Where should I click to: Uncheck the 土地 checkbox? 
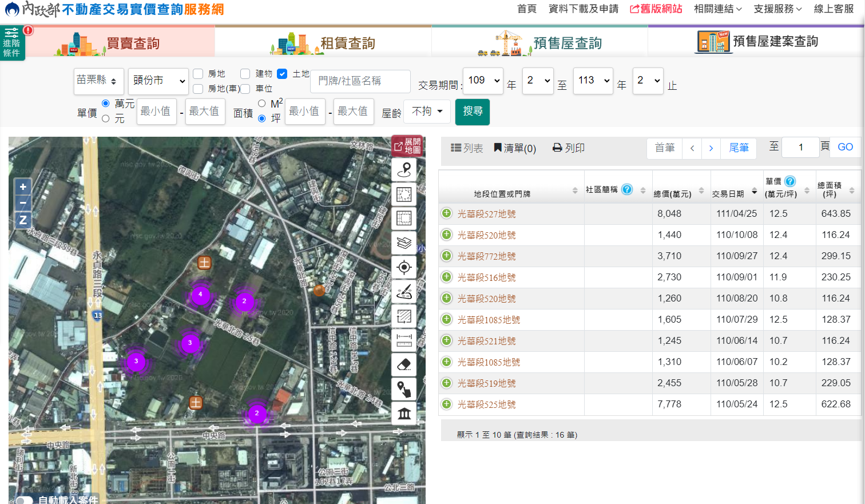[x=282, y=74]
